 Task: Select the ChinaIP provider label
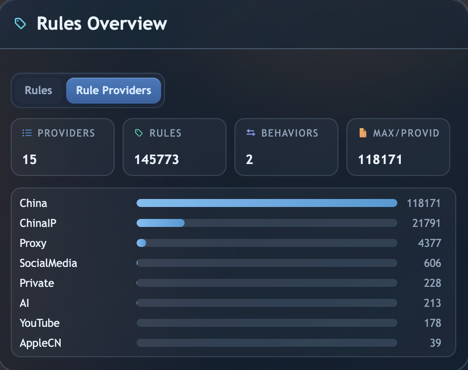coord(38,223)
